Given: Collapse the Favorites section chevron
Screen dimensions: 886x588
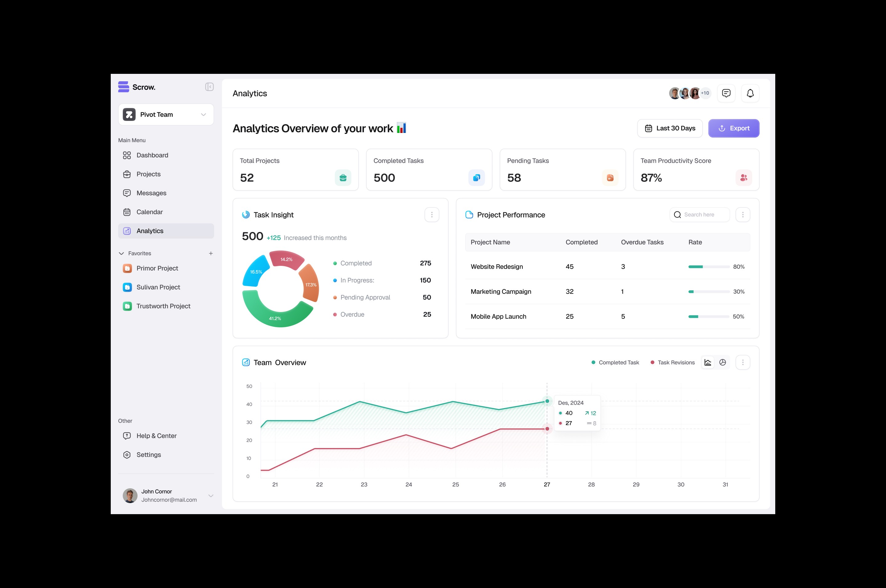Looking at the screenshot, I should coord(122,254).
